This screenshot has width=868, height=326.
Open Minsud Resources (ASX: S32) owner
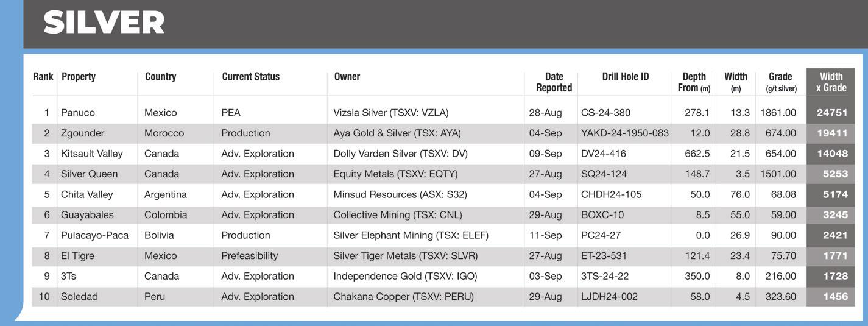[x=400, y=195]
